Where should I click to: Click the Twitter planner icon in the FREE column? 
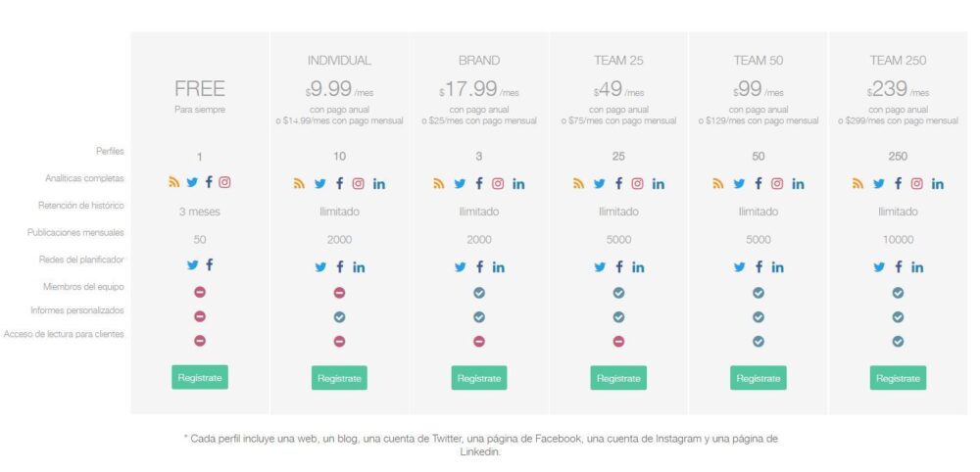192,264
